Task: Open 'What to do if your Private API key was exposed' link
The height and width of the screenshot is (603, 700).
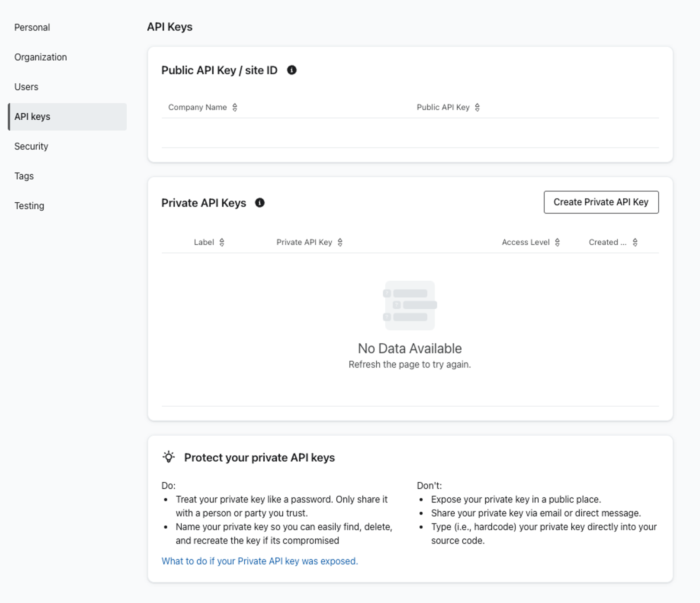Action: pyautogui.click(x=260, y=561)
